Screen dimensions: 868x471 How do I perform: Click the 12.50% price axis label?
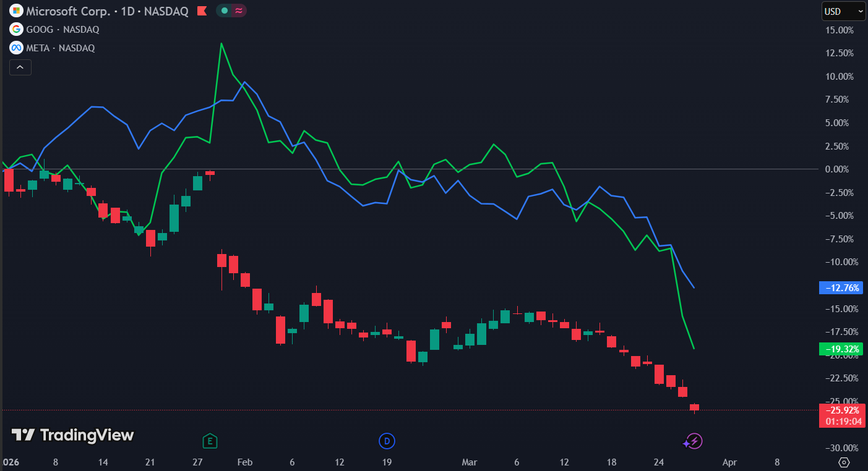tap(840, 53)
